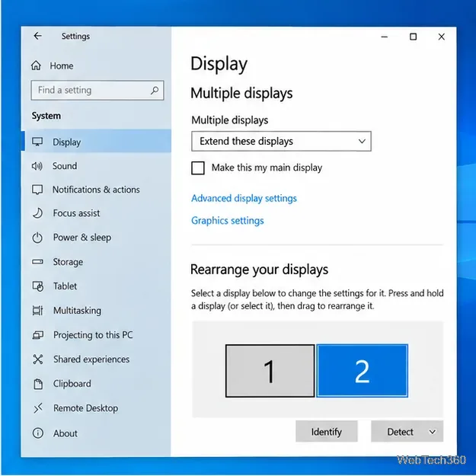Go back with the Settings back arrow

coord(37,36)
